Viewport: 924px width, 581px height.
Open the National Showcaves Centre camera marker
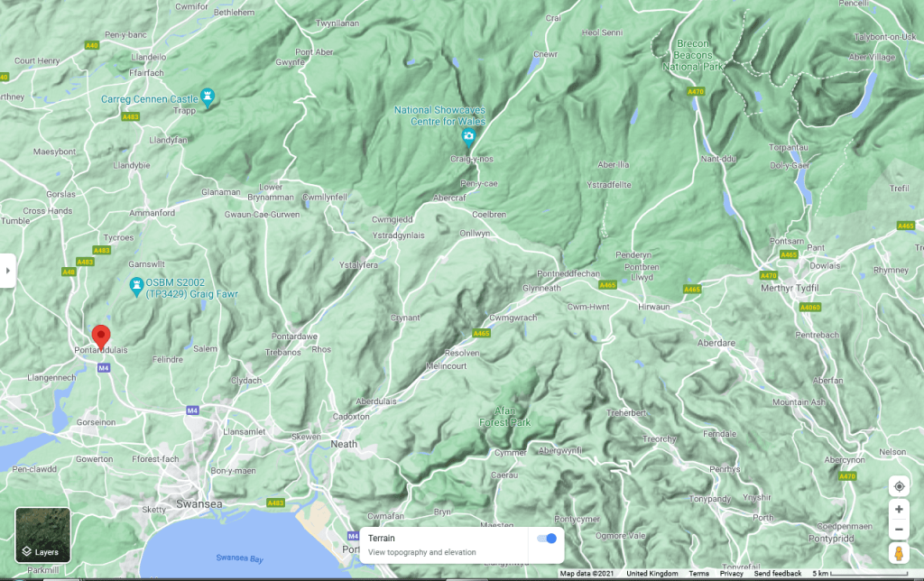click(468, 137)
